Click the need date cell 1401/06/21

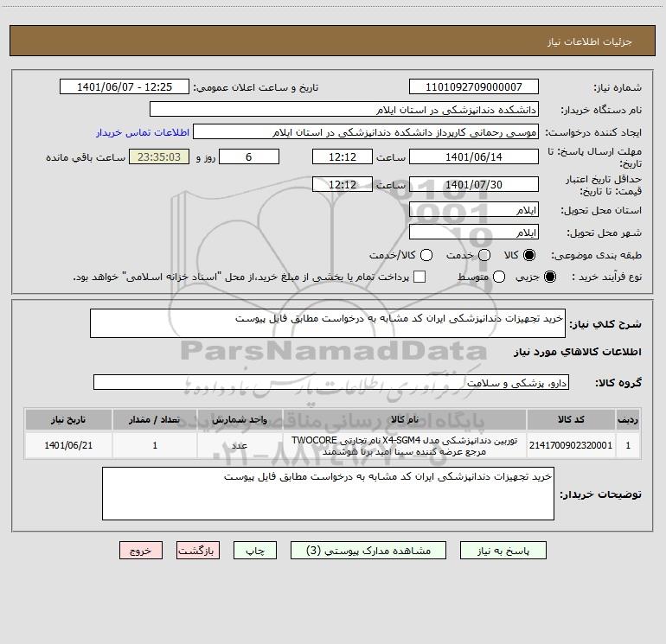[x=68, y=445]
